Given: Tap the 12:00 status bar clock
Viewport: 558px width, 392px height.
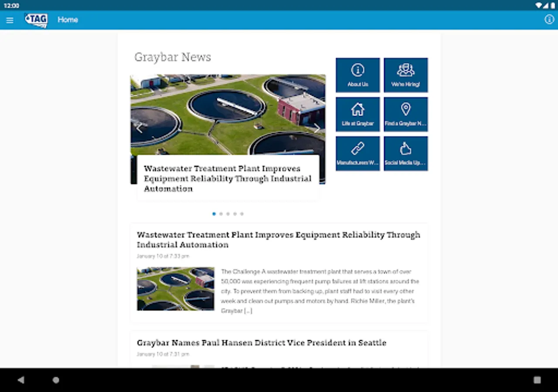Looking at the screenshot, I should 11,6.
